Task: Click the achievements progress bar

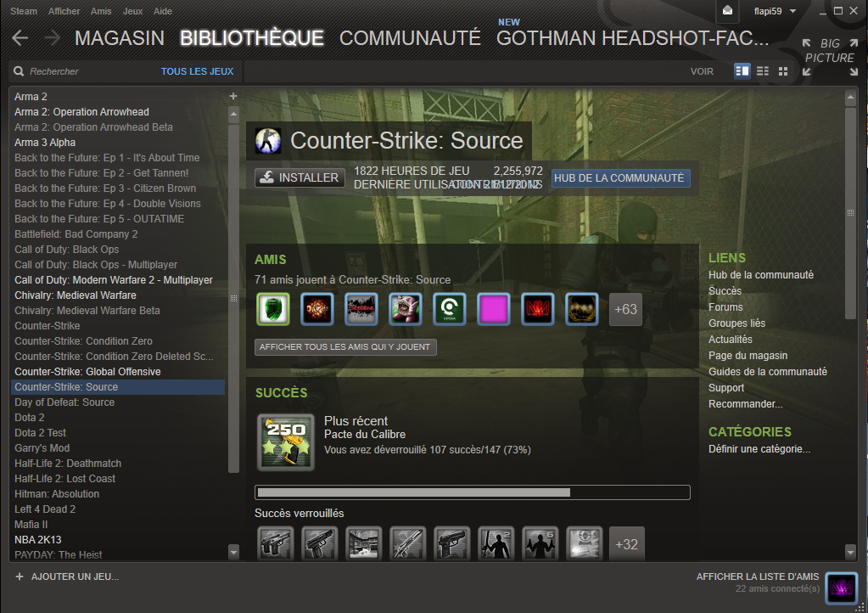Action: pos(473,492)
